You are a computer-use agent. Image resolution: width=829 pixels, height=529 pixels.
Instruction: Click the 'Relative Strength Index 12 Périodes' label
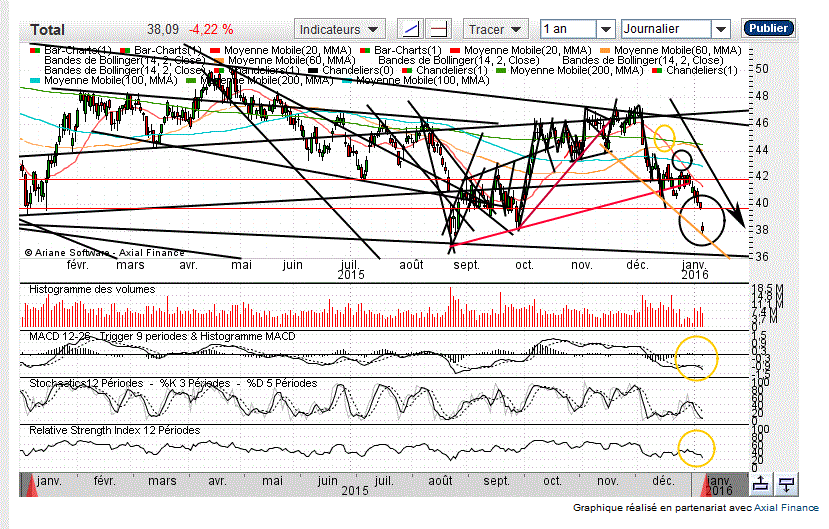coord(115,430)
